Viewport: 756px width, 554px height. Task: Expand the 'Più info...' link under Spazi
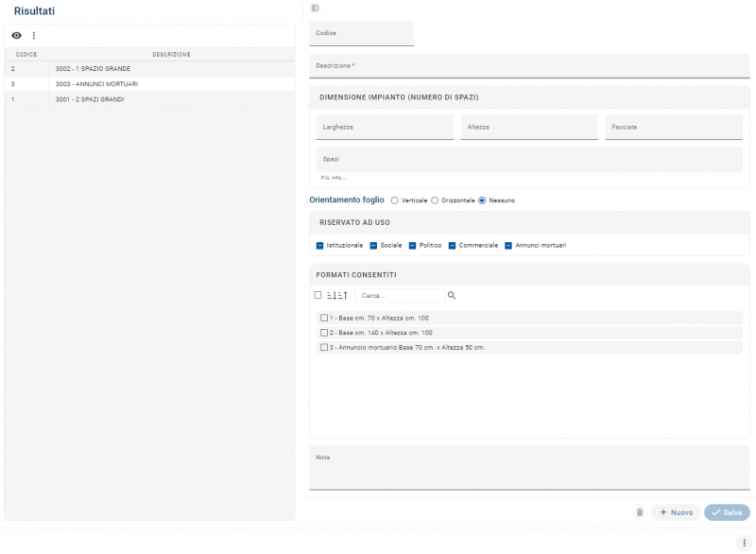point(334,178)
